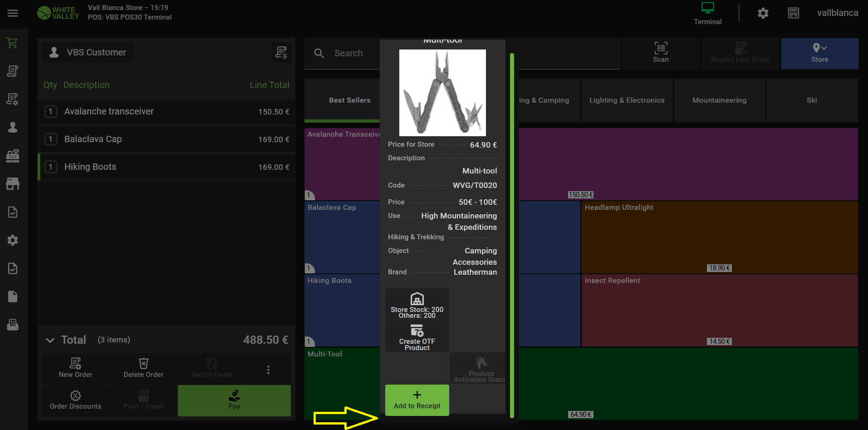
Task: Click the shopping cart sidebar icon
Action: point(13,43)
